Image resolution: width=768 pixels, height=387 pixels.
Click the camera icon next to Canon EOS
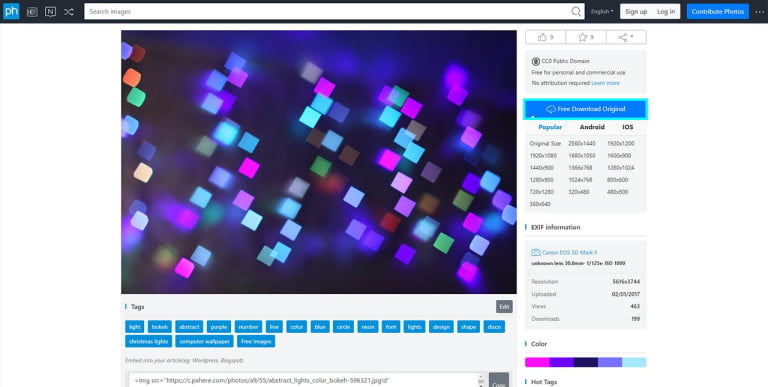[535, 253]
